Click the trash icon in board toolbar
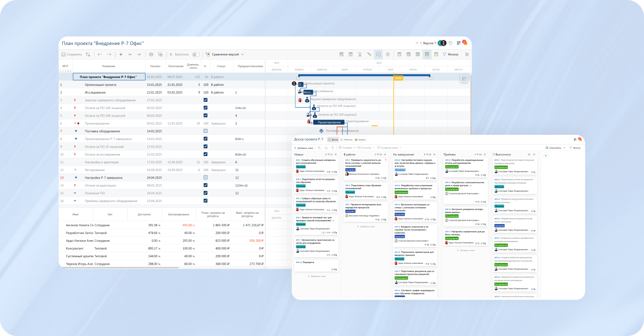Image resolution: width=644 pixels, height=336 pixels. (x=333, y=148)
